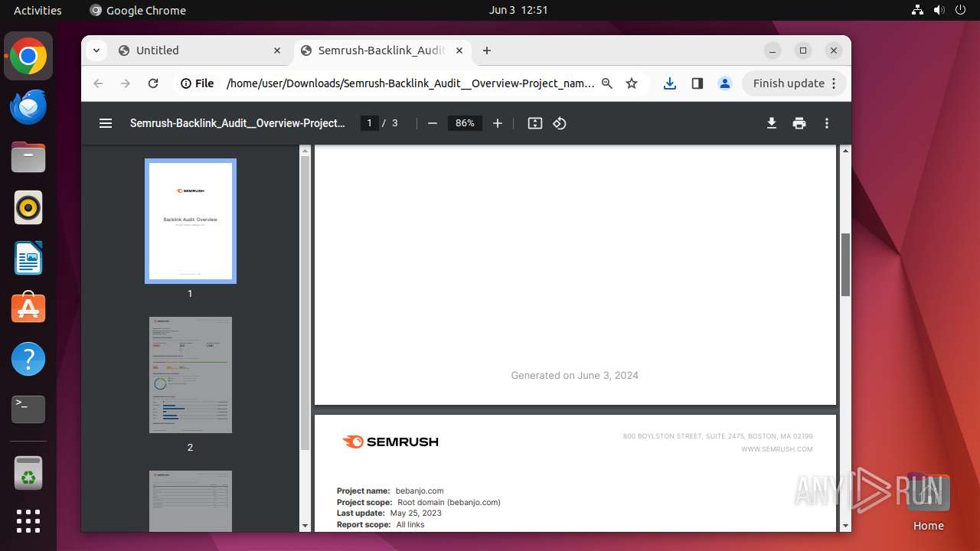
Task: Click the Semrush logo on page 2
Action: [390, 442]
